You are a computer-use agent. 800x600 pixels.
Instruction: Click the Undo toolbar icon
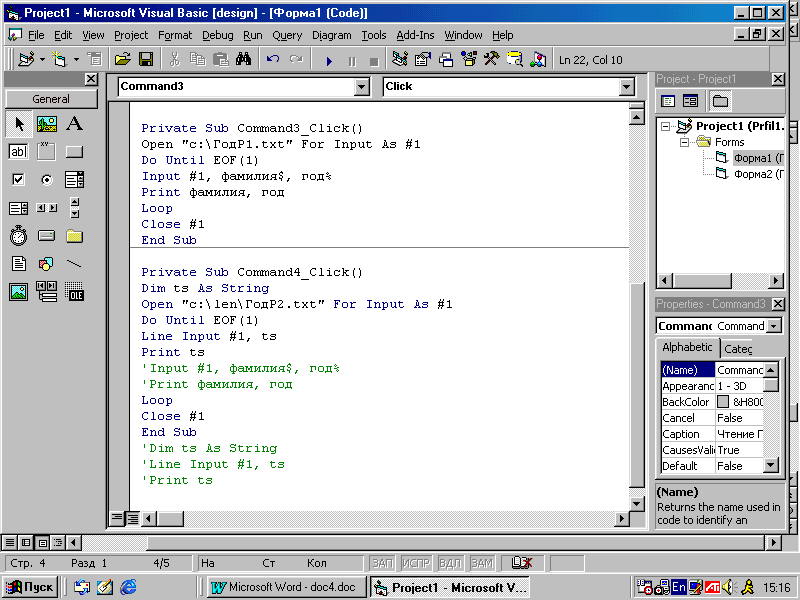pyautogui.click(x=273, y=60)
